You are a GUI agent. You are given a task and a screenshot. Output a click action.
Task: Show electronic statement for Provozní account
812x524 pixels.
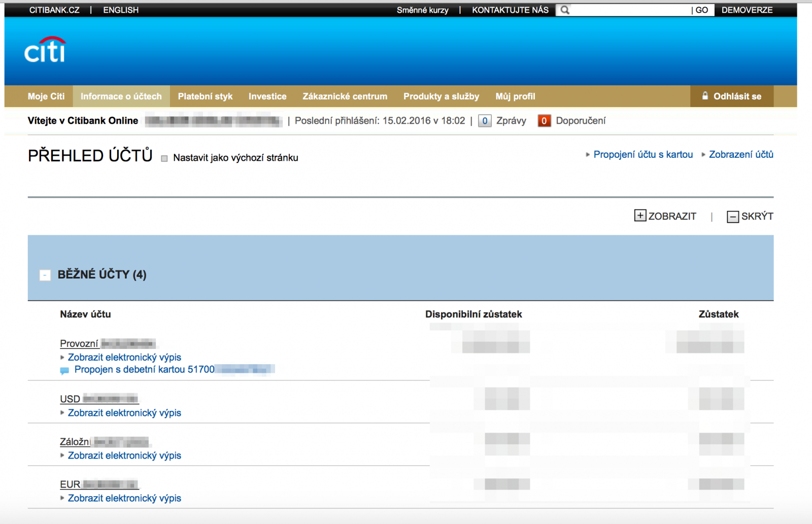click(x=124, y=358)
